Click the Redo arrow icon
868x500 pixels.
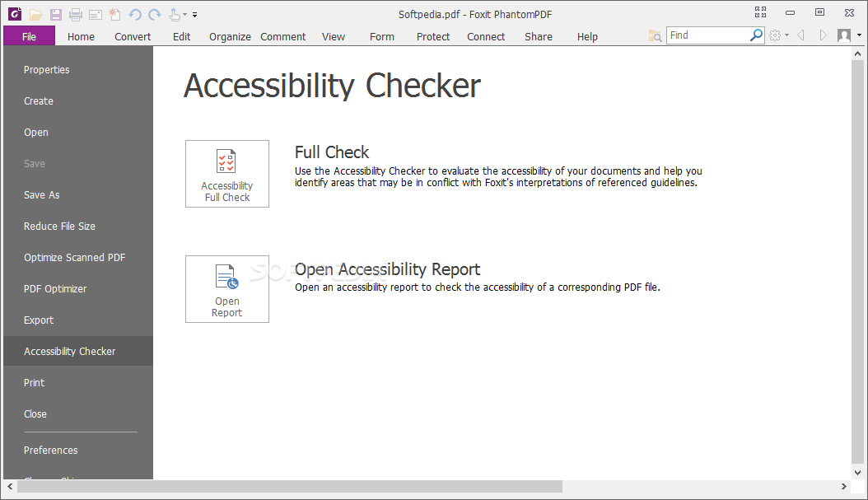click(x=155, y=14)
